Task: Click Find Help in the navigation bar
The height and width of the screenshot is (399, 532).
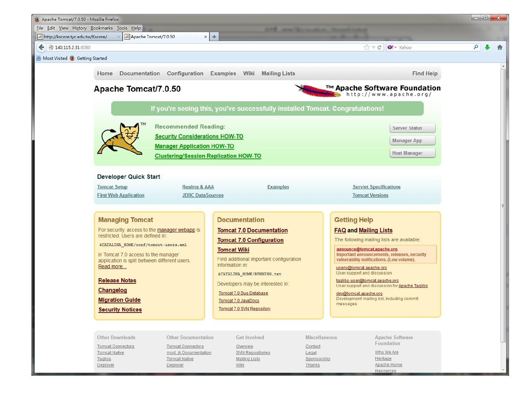Action: [x=425, y=74]
